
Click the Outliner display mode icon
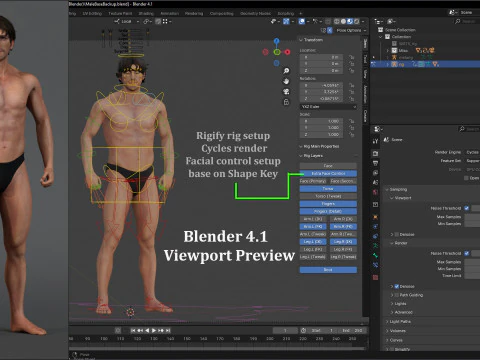click(391, 21)
